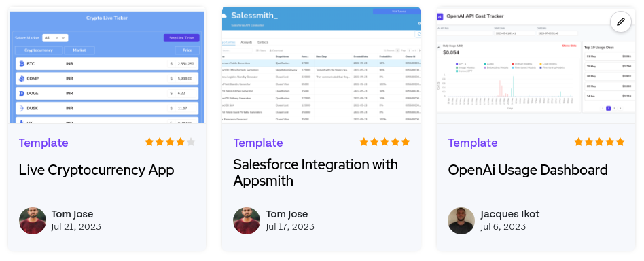The image size is (644, 261).
Task: Click the COMP coin icon
Action: tap(22, 79)
